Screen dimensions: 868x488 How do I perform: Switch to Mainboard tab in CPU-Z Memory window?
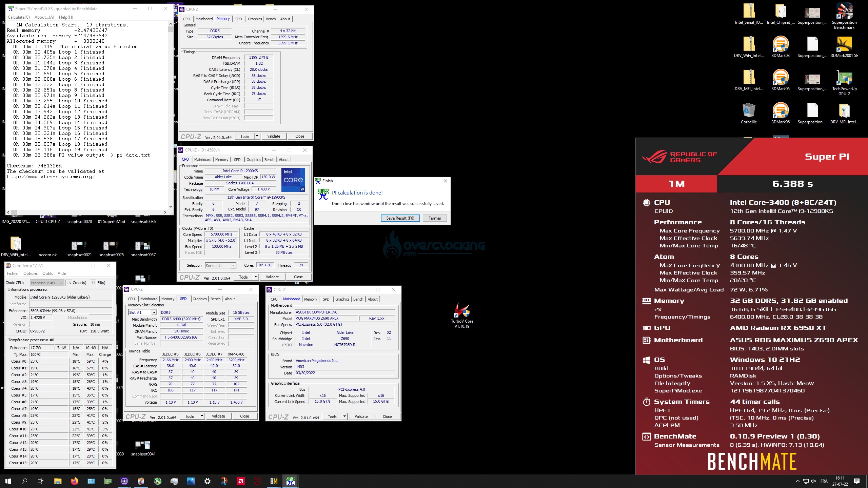(x=204, y=19)
